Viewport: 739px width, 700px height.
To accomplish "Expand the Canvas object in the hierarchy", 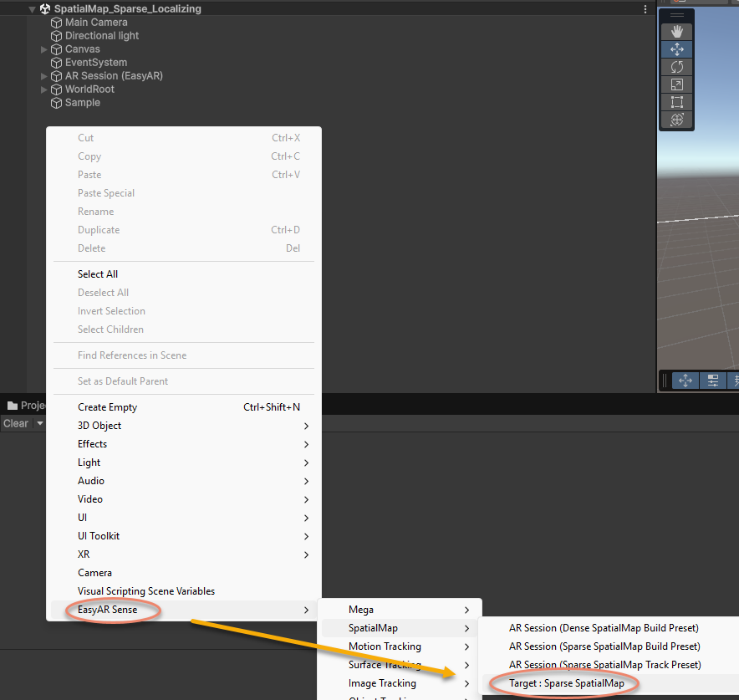I will coord(44,49).
